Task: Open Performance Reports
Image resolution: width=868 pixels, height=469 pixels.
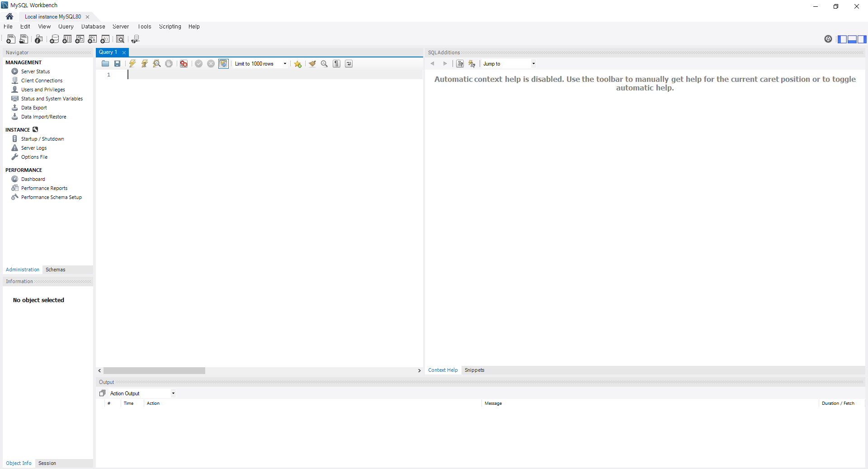Action: tap(44, 188)
